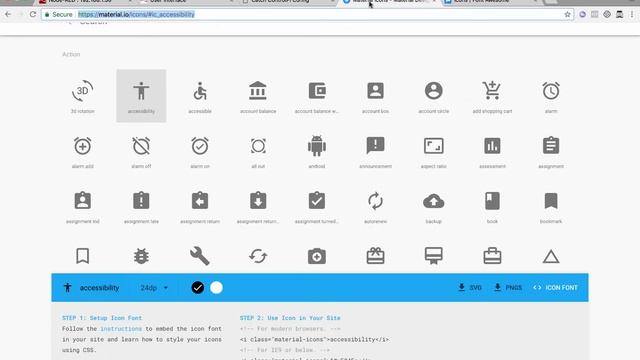Select the camera enhance icon
Viewport: 640px width, 360px height.
317,256
